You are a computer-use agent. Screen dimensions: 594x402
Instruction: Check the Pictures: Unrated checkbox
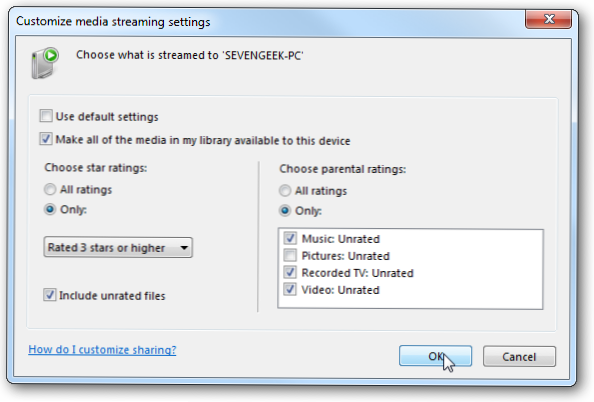[x=290, y=255]
